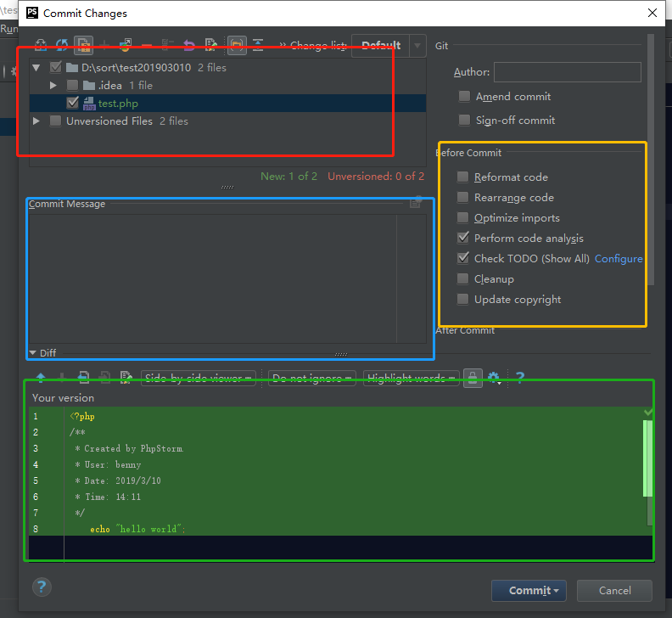
Task: Collapse the Diff section triangle
Action: [32, 352]
